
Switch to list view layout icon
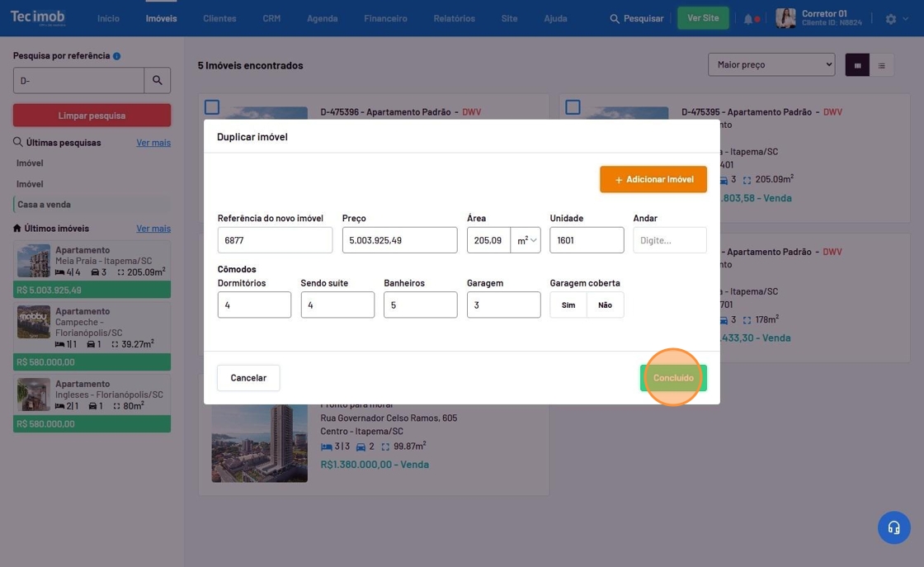pyautogui.click(x=881, y=65)
